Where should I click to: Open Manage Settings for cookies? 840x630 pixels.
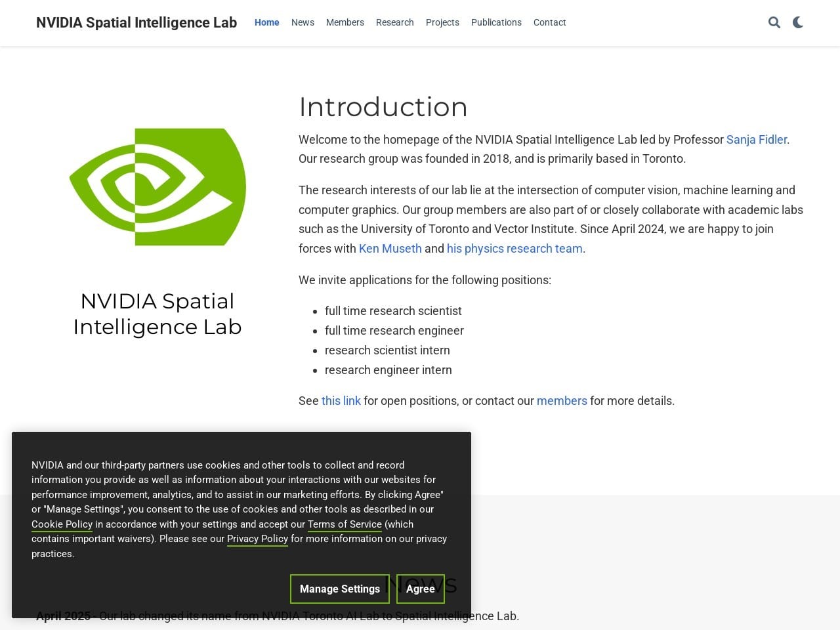(339, 589)
